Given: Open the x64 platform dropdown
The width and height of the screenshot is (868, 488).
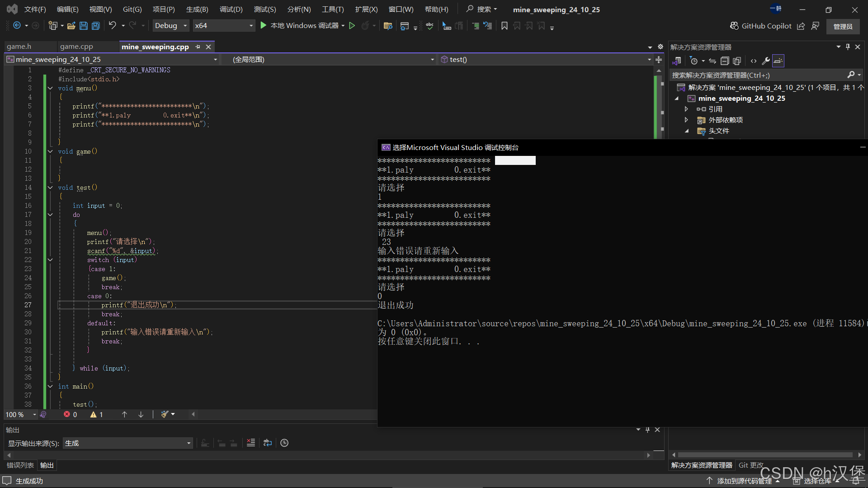Looking at the screenshot, I should tap(223, 26).
